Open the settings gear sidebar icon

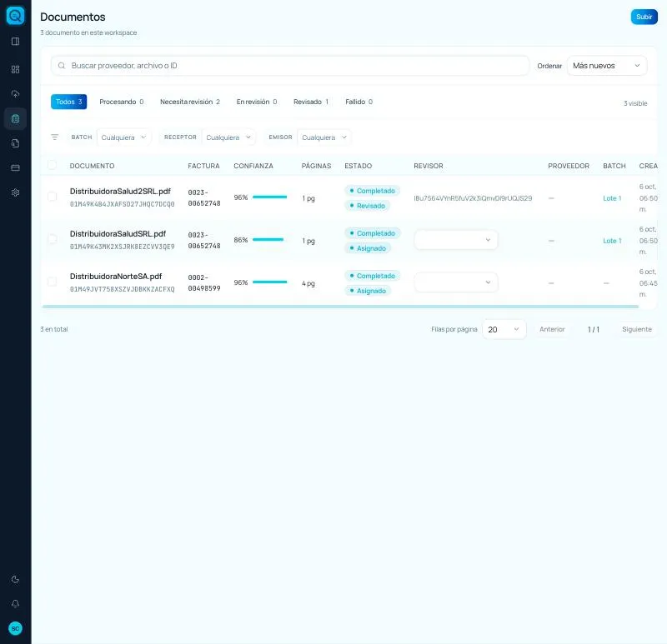pos(15,192)
